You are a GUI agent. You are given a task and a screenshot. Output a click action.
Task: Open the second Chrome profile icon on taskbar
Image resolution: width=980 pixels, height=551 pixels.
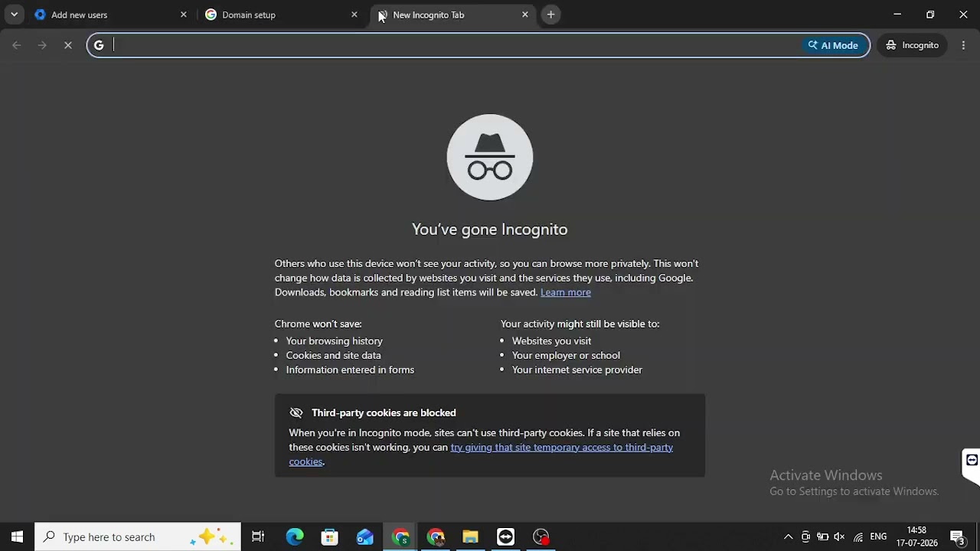436,537
